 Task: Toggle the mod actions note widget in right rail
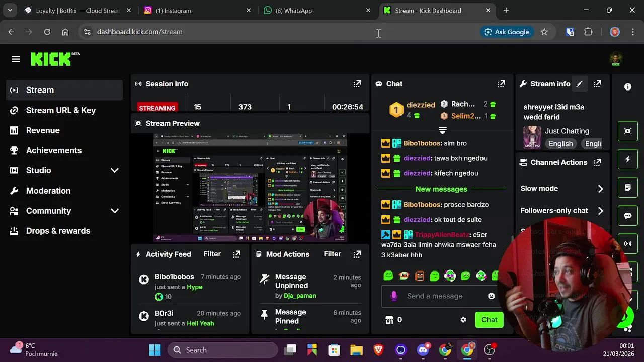pos(628,188)
